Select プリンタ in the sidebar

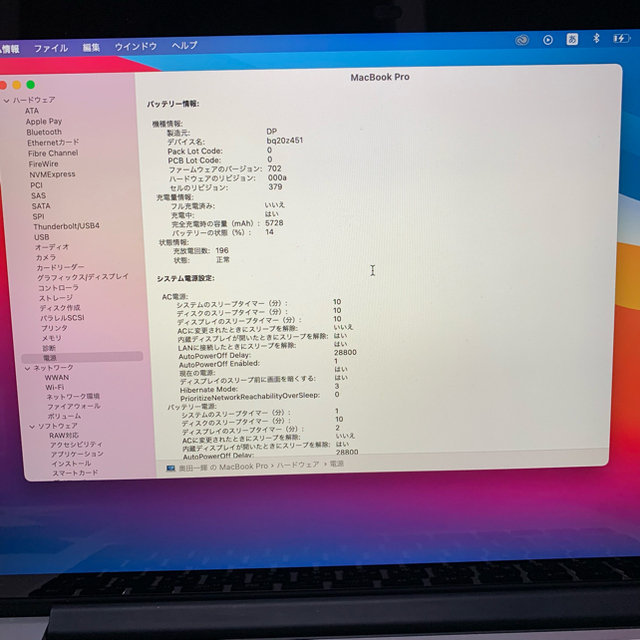[54, 328]
